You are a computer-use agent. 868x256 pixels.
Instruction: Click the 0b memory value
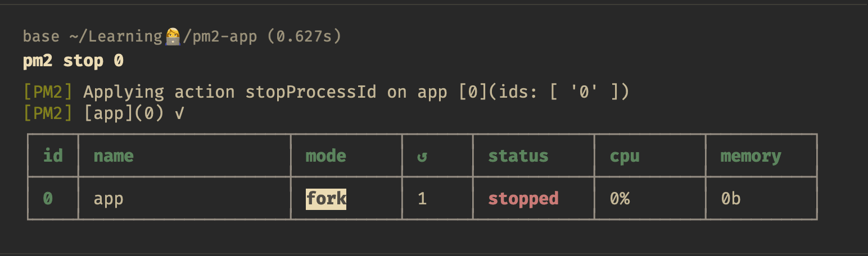[x=731, y=199]
